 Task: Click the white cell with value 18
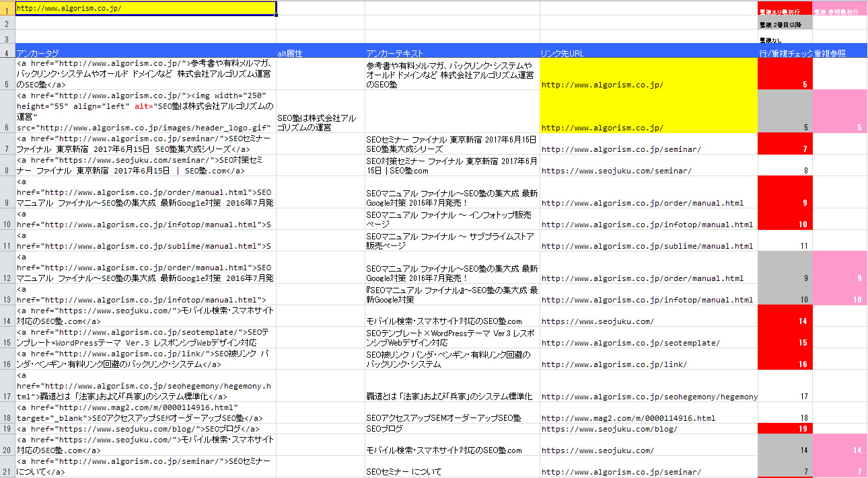(x=785, y=413)
